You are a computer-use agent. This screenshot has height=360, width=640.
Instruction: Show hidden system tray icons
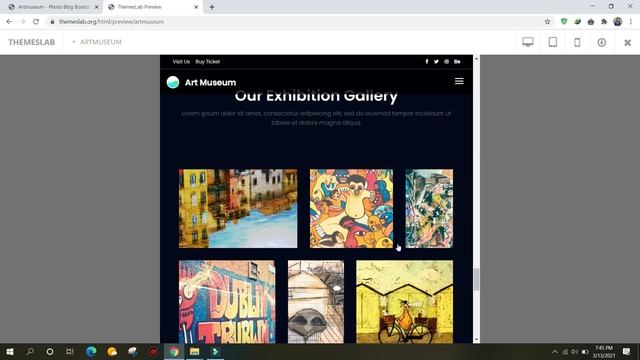(x=555, y=351)
